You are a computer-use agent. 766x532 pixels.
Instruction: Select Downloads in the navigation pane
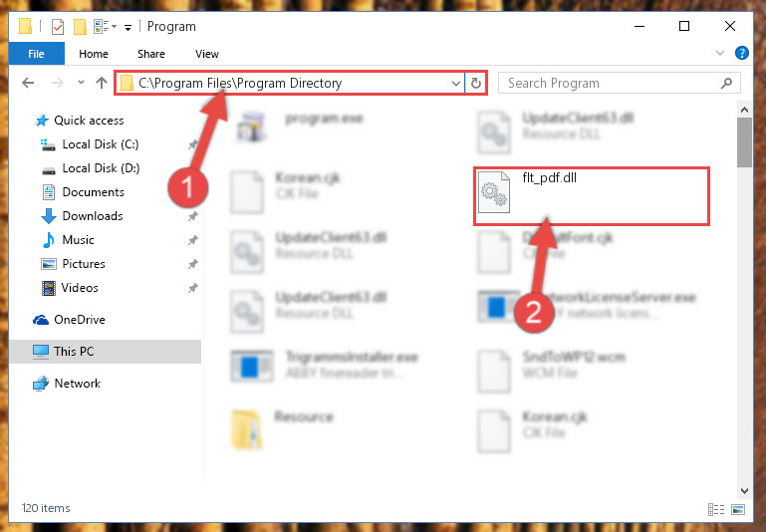(93, 215)
